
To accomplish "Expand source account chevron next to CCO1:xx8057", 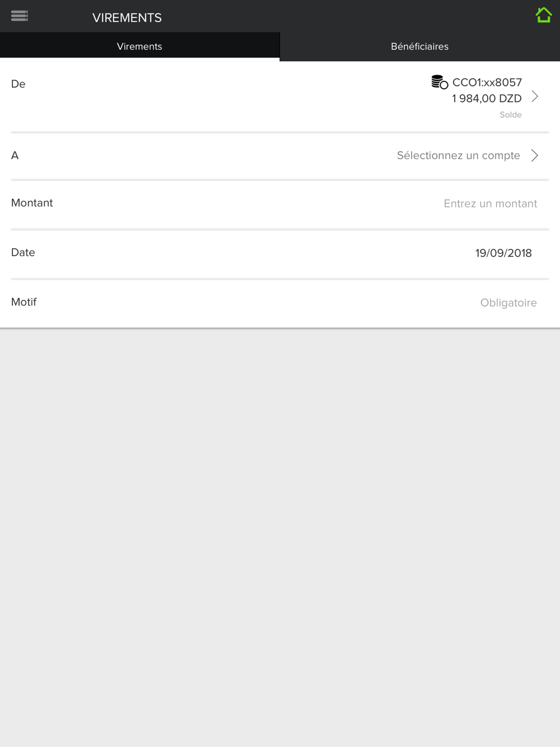I will [x=535, y=96].
